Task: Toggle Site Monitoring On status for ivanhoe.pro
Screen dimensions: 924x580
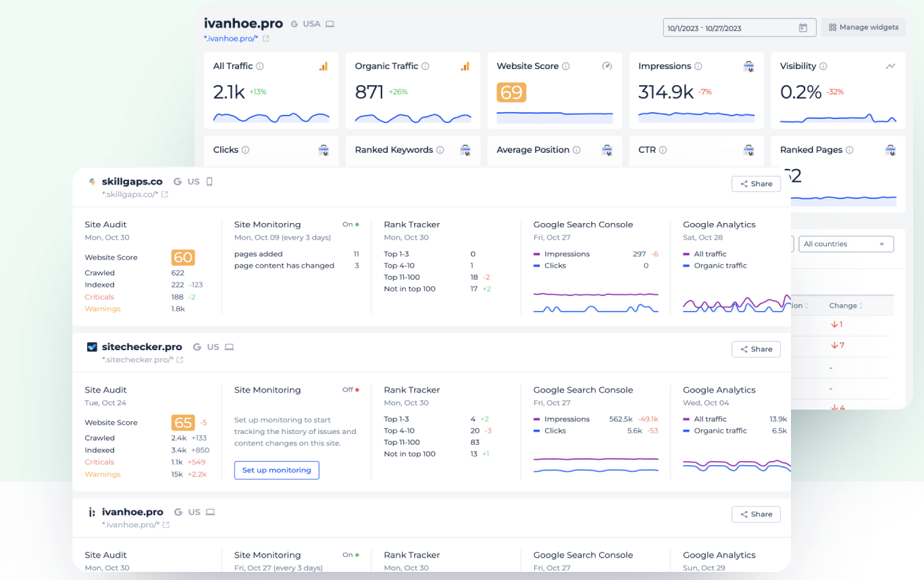Action: tap(351, 555)
